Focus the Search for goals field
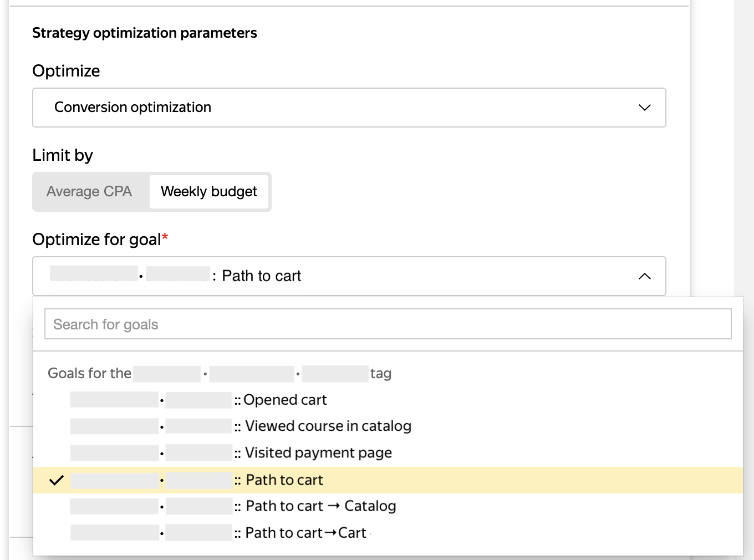The height and width of the screenshot is (560, 754). 387,324
